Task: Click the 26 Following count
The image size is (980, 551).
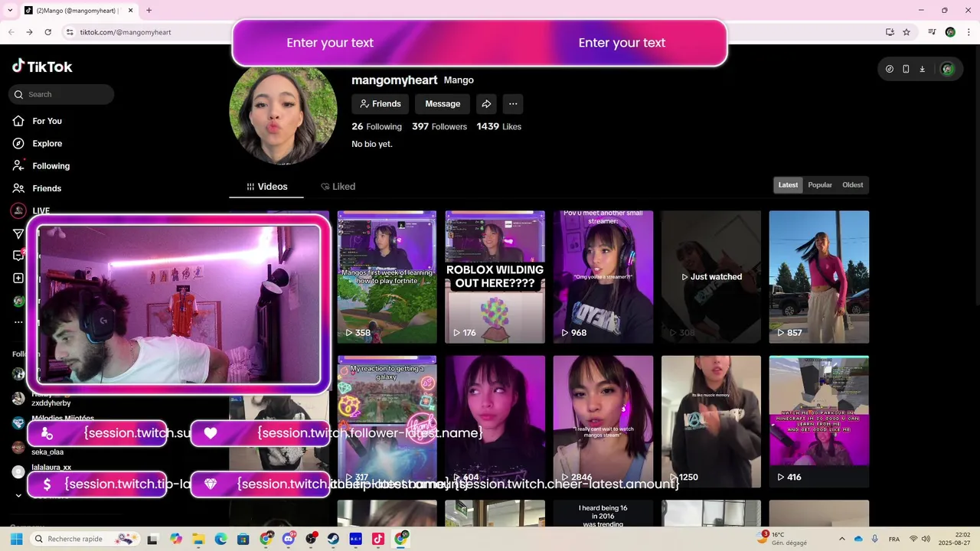Action: tap(377, 126)
